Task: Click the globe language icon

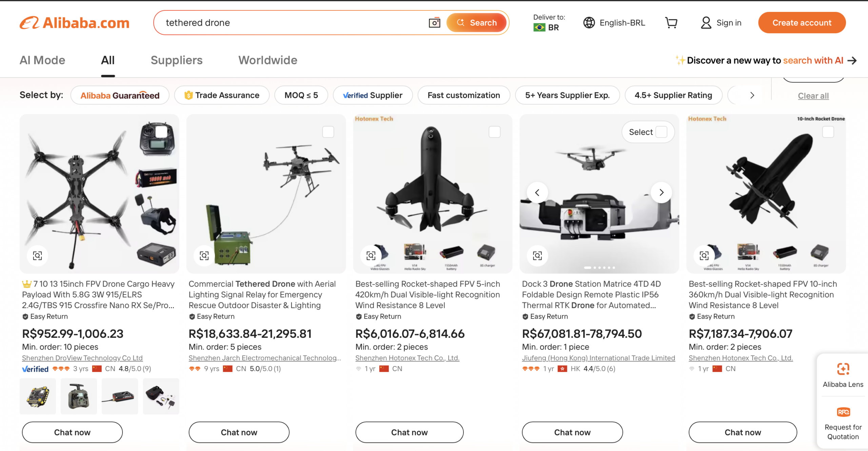Action: point(589,23)
